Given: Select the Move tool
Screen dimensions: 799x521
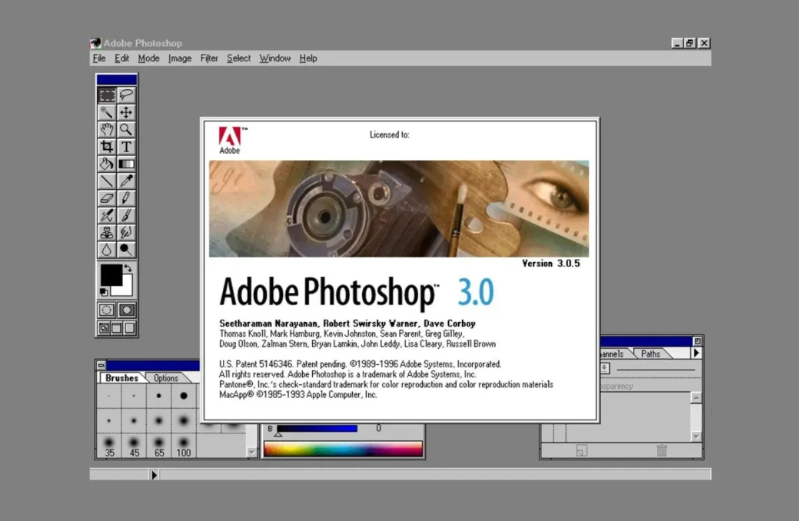Looking at the screenshot, I should 126,112.
